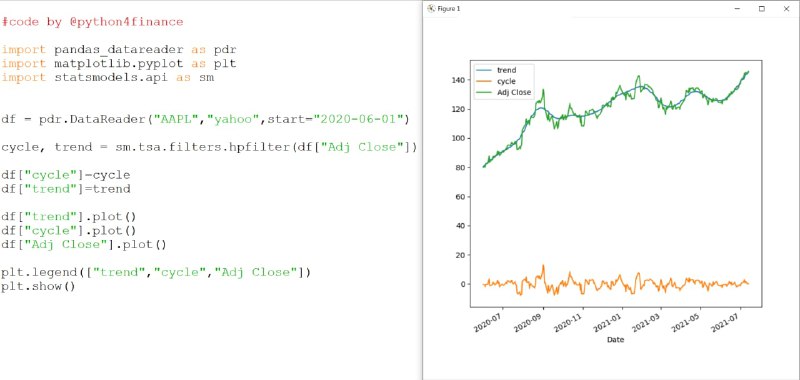The height and width of the screenshot is (380, 800).
Task: Click the matplotlib icon in Figure 1 title bar
Action: (431, 8)
